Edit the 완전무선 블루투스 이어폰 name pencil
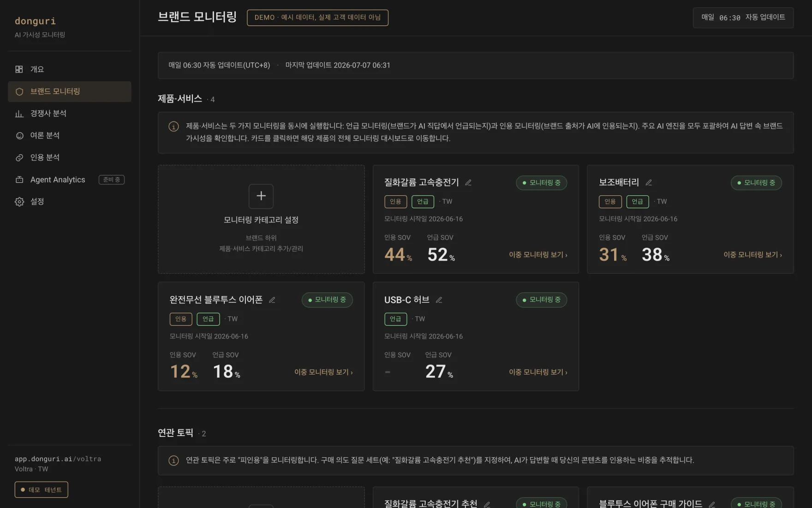 pos(272,300)
